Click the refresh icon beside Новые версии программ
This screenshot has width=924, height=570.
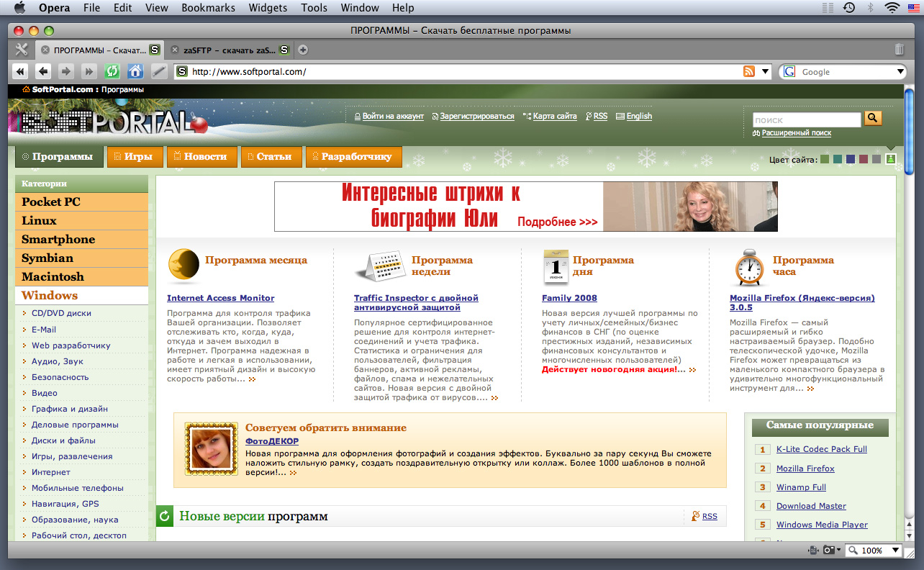tap(165, 515)
